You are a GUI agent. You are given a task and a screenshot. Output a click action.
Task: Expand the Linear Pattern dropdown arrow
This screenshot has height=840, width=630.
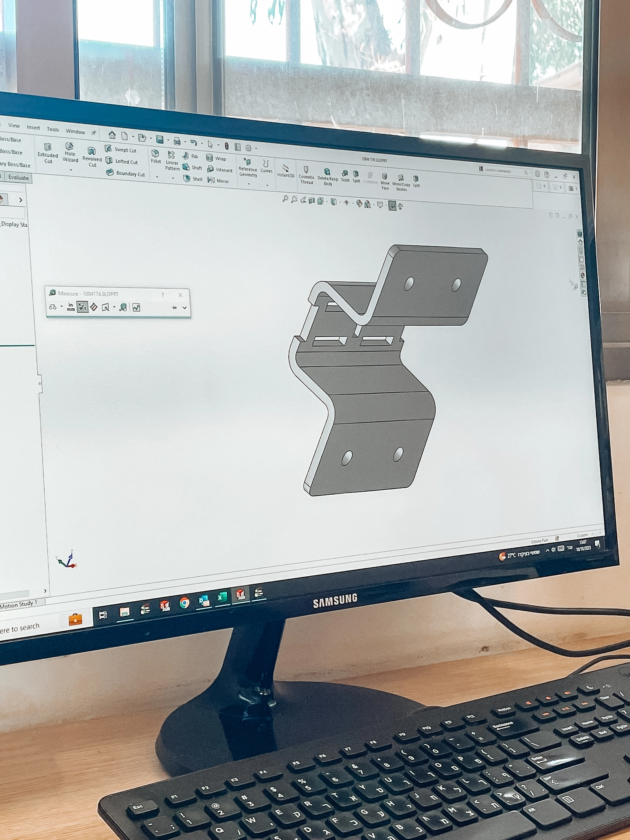(x=173, y=178)
